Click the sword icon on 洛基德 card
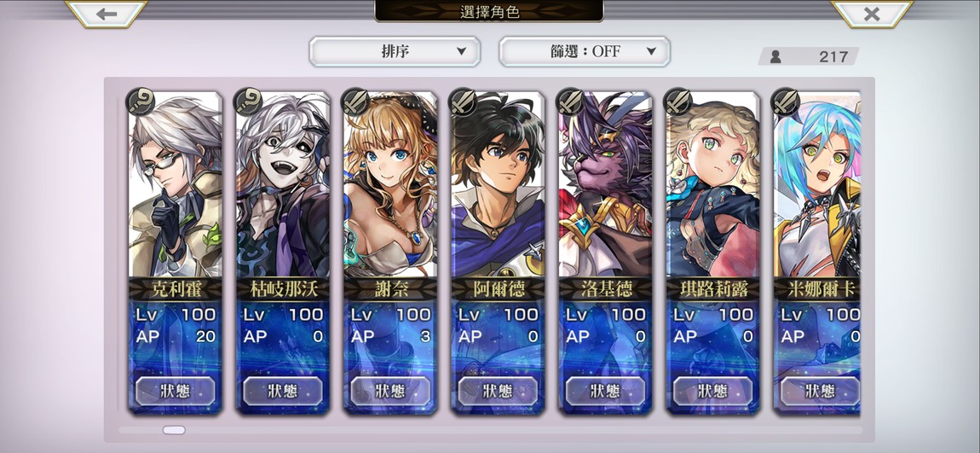This screenshot has width=980, height=453. [x=571, y=102]
